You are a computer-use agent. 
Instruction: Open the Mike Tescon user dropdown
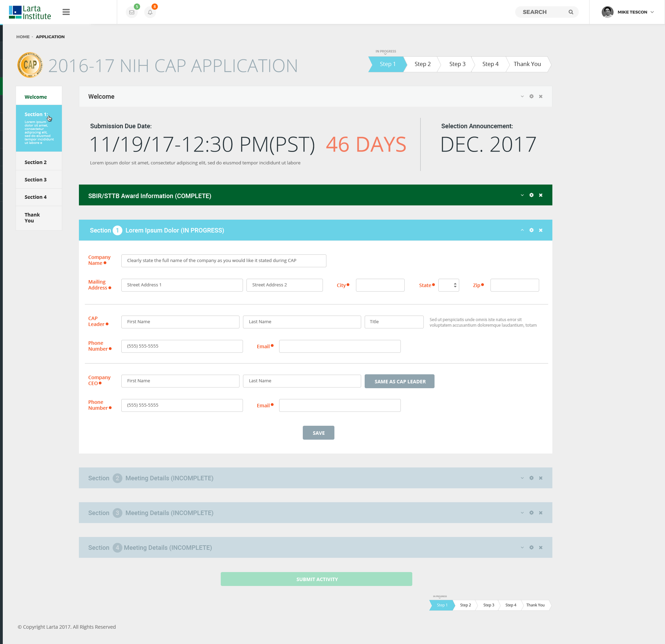click(652, 12)
